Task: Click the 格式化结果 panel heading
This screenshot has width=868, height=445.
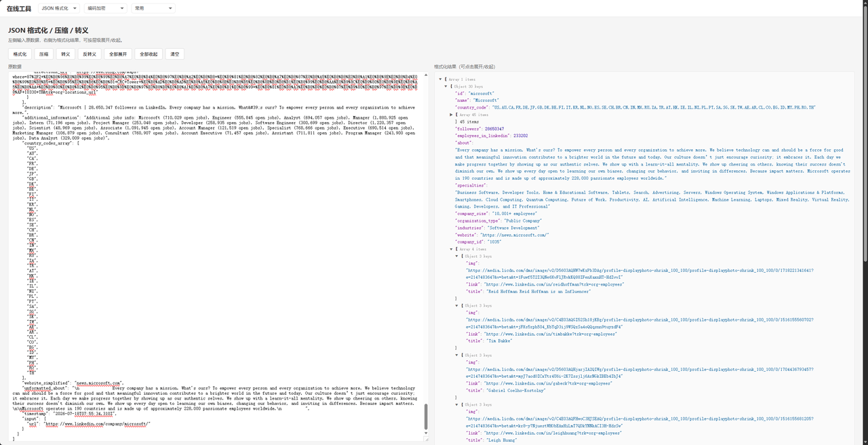Action: [465, 66]
